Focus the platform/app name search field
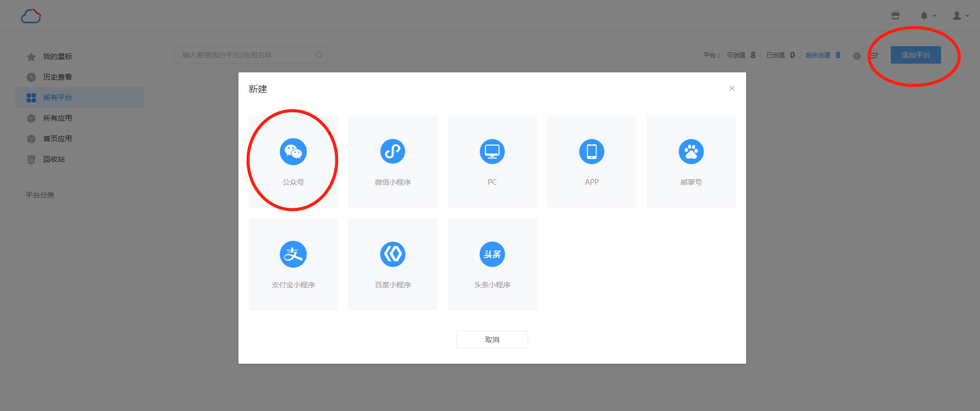Image resolution: width=980 pixels, height=411 pixels. 251,55
